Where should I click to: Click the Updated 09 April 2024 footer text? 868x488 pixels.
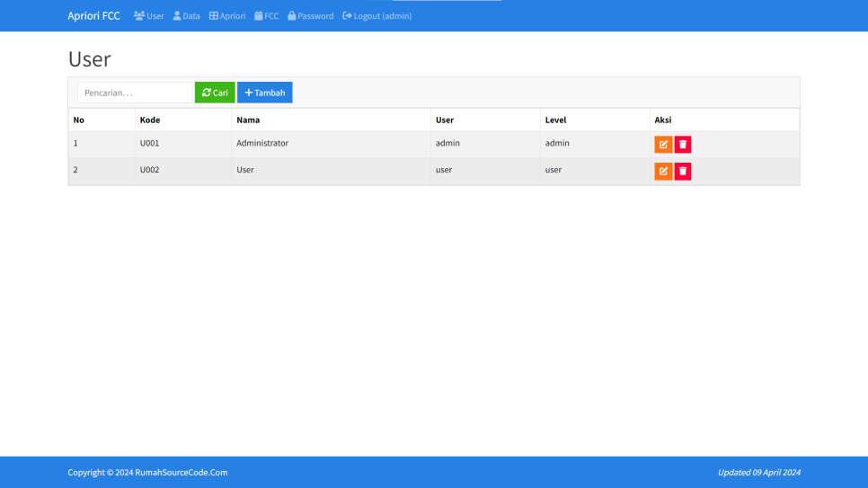point(759,473)
